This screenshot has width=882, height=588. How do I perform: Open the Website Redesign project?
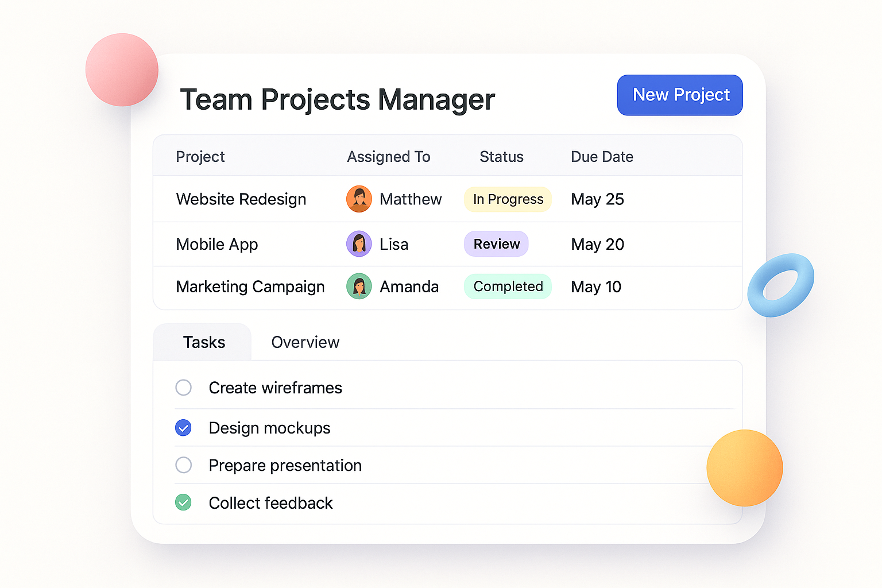pyautogui.click(x=241, y=199)
